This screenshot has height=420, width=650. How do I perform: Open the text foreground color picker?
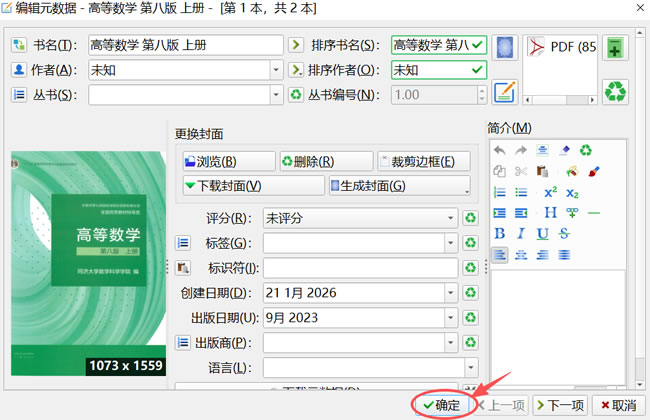tap(593, 171)
